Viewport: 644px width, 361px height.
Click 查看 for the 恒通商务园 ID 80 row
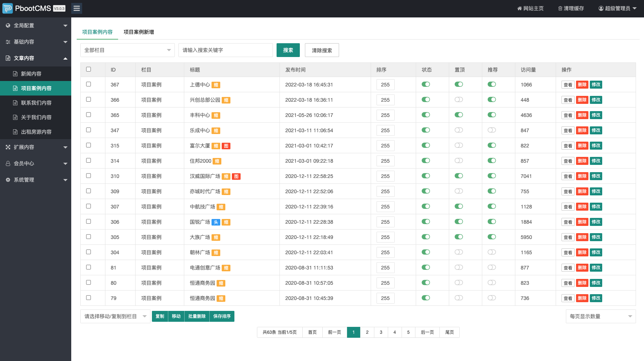[568, 283]
